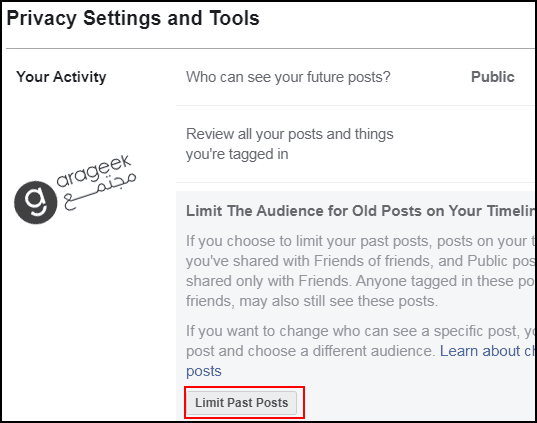The height and width of the screenshot is (423, 537).
Task: Click the 'Your Activity' section label
Action: coord(61,77)
